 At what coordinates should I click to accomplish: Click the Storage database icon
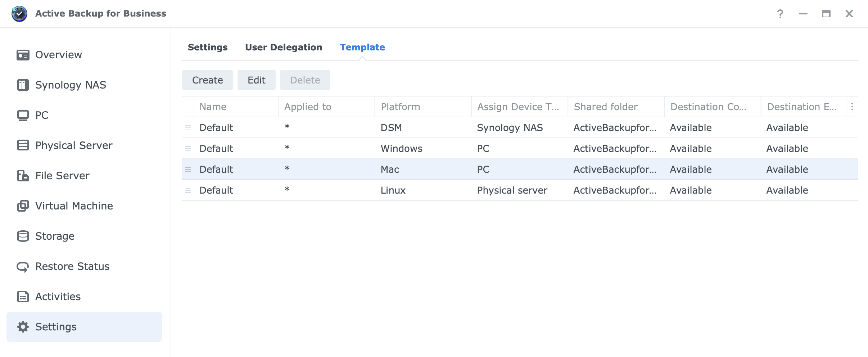(x=23, y=236)
